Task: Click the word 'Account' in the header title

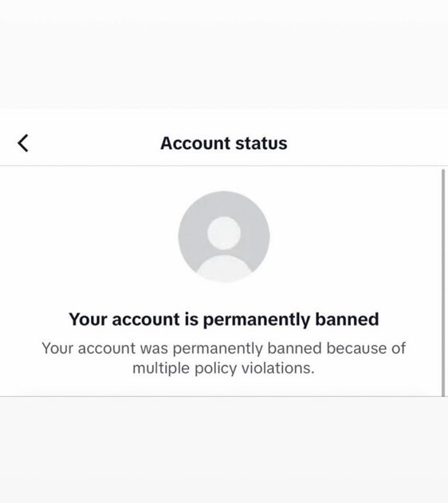Action: pos(195,143)
